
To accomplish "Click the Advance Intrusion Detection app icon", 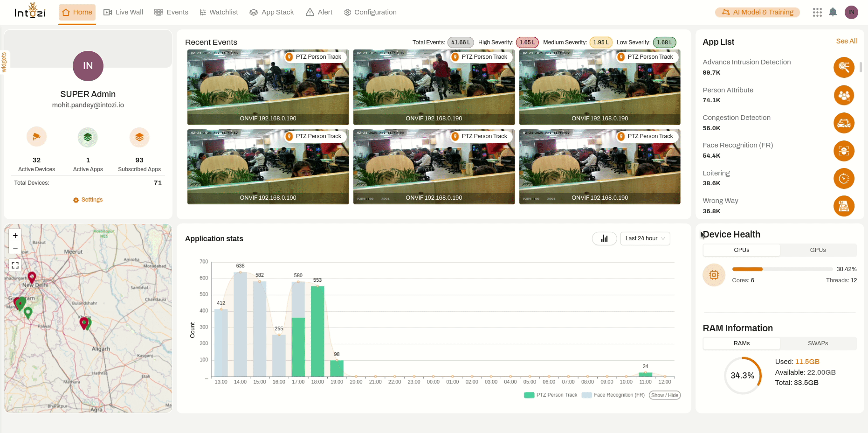I will click(x=843, y=67).
